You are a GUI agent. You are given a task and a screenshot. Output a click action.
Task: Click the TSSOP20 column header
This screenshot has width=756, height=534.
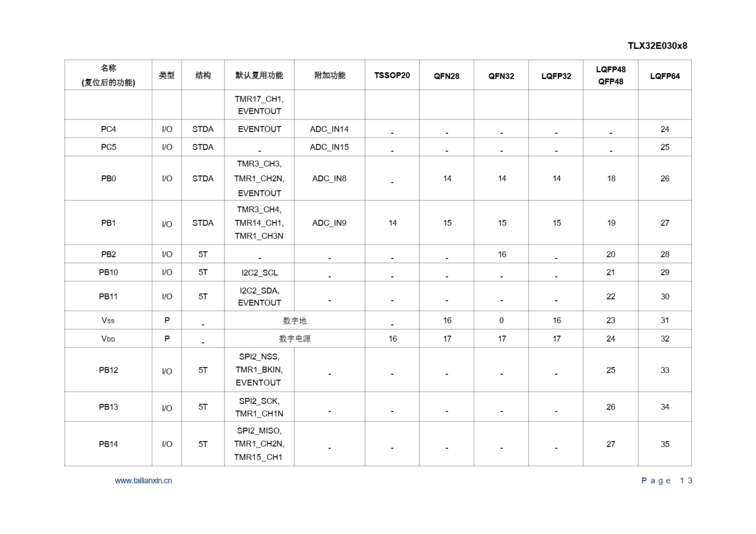point(392,75)
